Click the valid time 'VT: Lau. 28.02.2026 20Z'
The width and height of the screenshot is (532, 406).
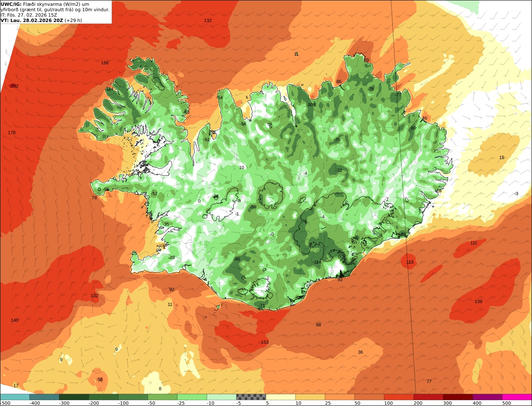(32, 20)
